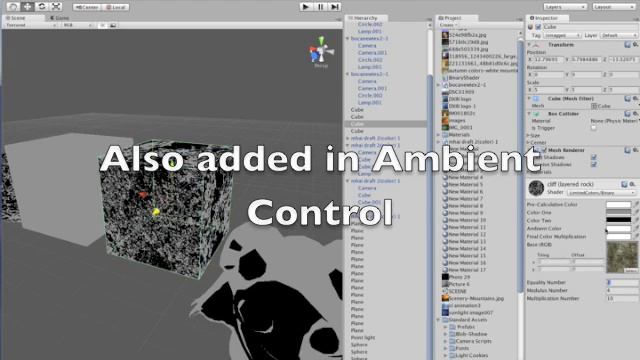The image size is (640, 360).
Task: Toggle the Cube object active checkbox
Action: tap(538, 27)
